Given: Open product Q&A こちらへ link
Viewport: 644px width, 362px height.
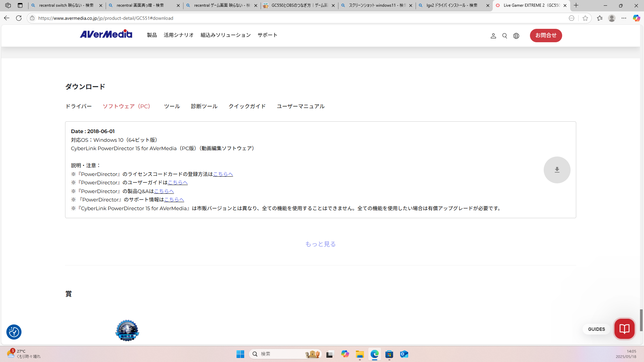Looking at the screenshot, I should pos(164,191).
